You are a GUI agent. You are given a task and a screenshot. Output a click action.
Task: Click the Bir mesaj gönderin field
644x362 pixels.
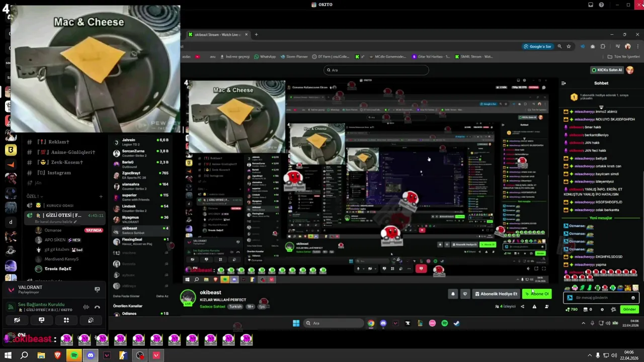(602, 298)
